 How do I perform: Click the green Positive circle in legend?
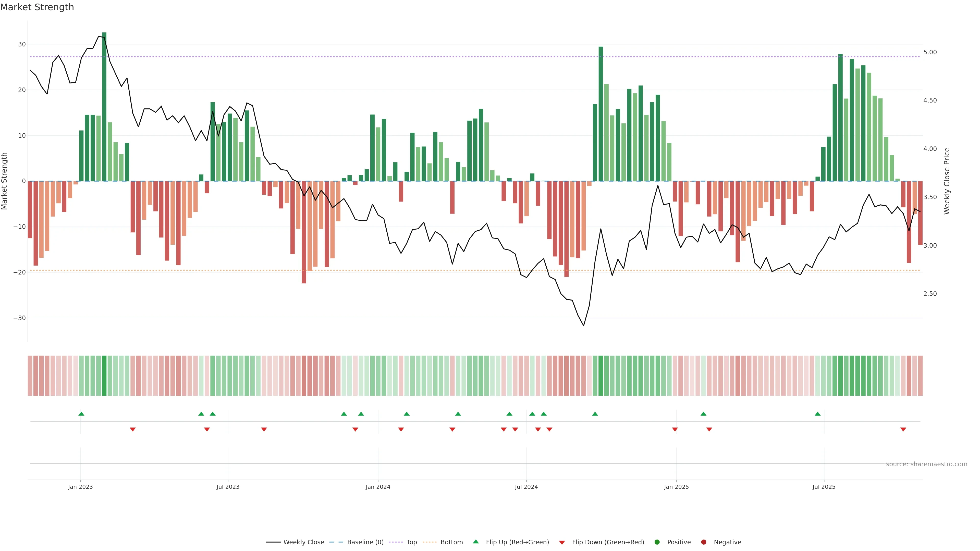(657, 542)
